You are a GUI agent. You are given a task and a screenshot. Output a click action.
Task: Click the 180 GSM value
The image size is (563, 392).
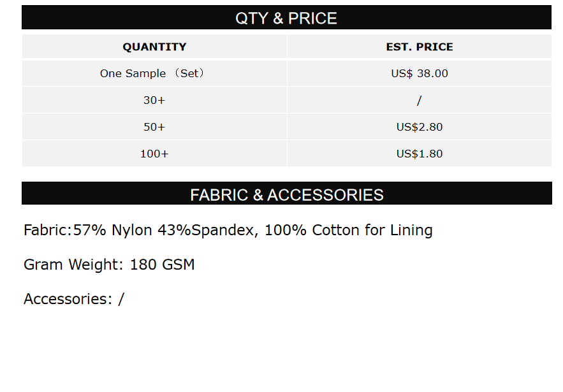[162, 265]
